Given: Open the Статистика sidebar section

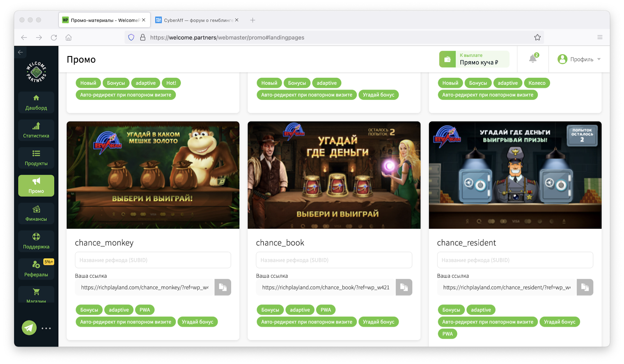Looking at the screenshot, I should 36,130.
